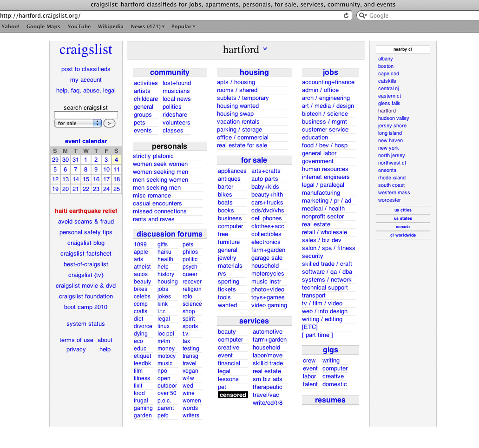This screenshot has width=479, height=448.
Task: Click haiti earthquake relief link
Action: tap(86, 211)
